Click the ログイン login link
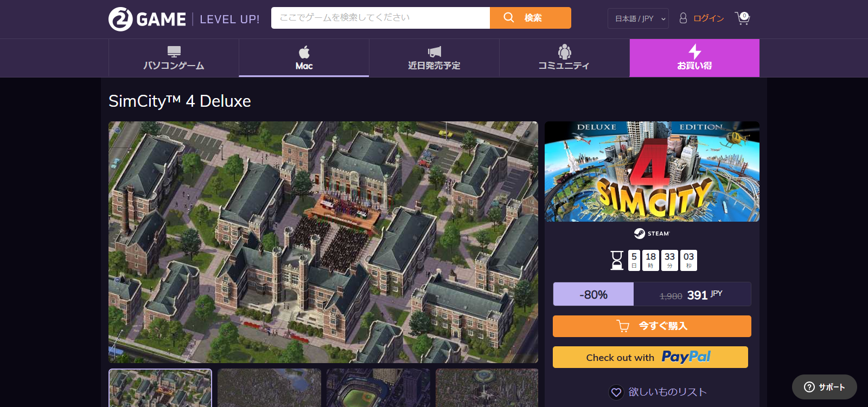 click(709, 18)
